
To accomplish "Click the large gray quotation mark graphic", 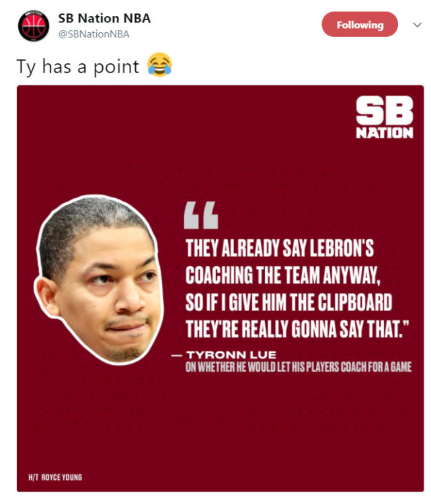I will [x=201, y=215].
